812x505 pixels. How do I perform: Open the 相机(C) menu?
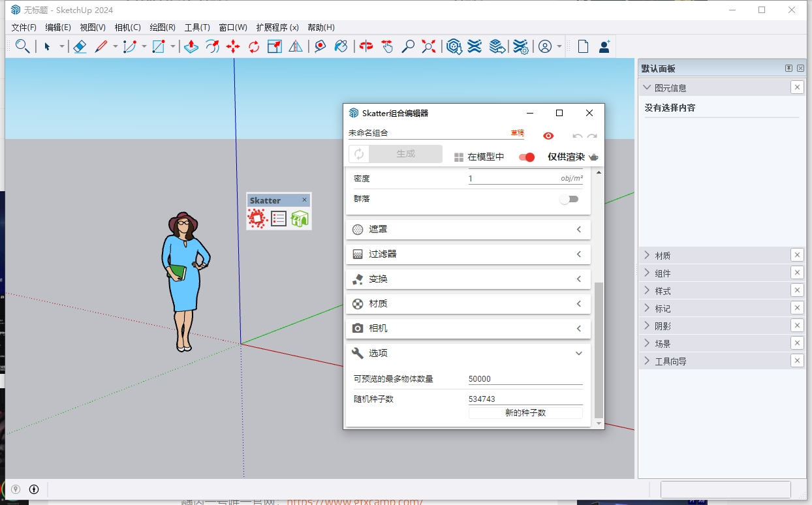point(127,27)
